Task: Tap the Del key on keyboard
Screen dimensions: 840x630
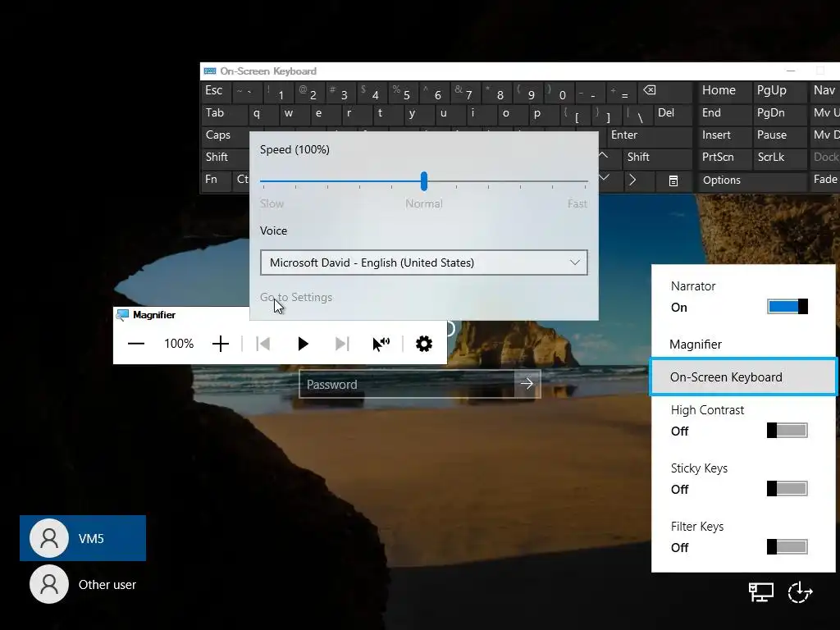Action: point(672,113)
